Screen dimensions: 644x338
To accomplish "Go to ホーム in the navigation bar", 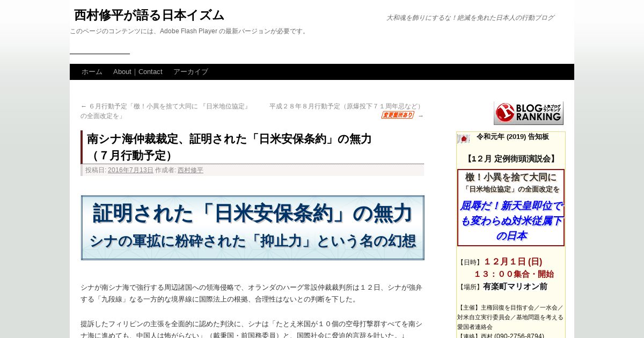I will click(92, 72).
